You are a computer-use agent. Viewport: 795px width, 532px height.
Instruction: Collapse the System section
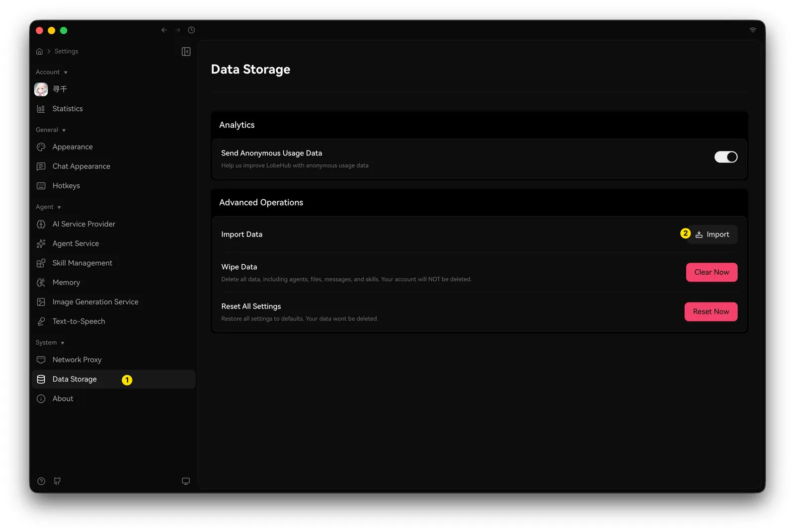63,343
